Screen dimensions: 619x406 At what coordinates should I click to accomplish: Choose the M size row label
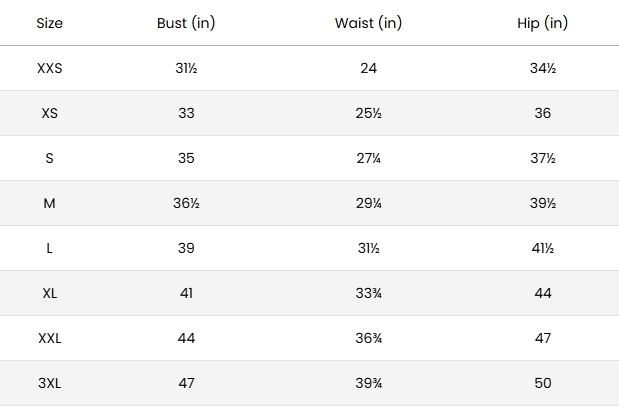click(x=49, y=203)
